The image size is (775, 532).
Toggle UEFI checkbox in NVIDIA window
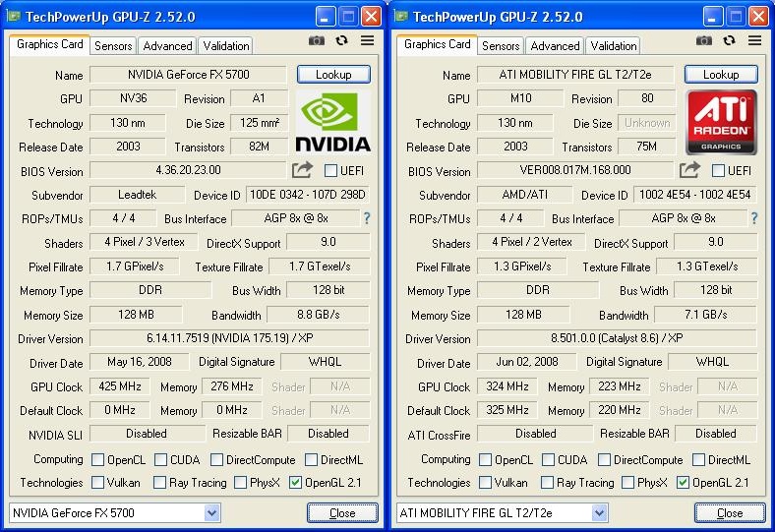coord(330,171)
